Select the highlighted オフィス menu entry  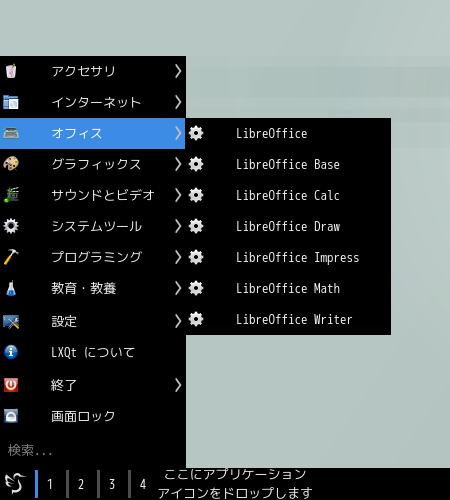point(93,133)
